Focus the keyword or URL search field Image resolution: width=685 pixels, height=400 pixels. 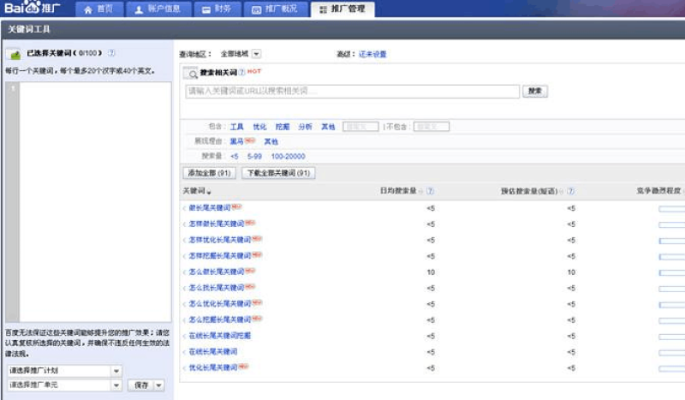[353, 91]
